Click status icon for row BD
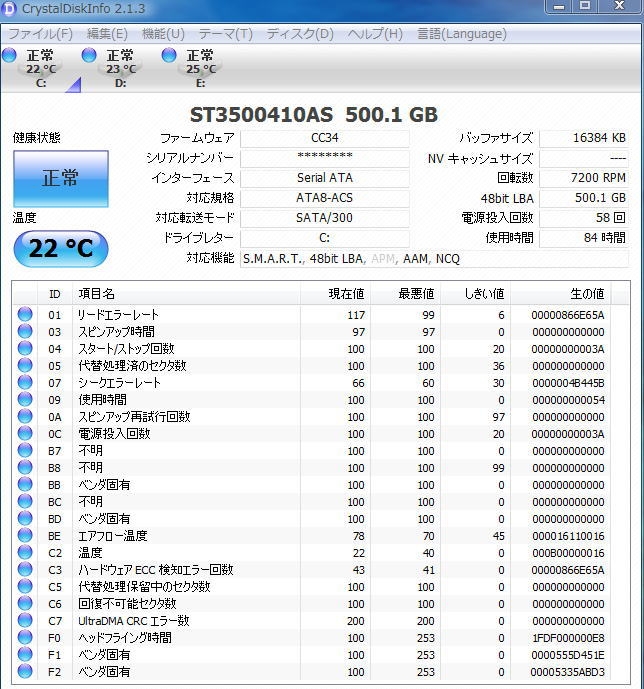The image size is (644, 689). [x=25, y=519]
